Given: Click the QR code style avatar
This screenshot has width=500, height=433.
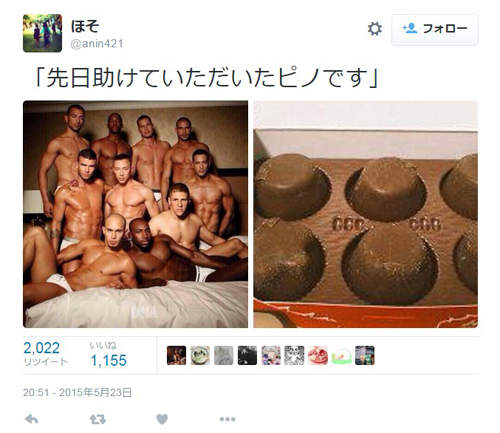Looking at the screenshot, I should point(294,355).
